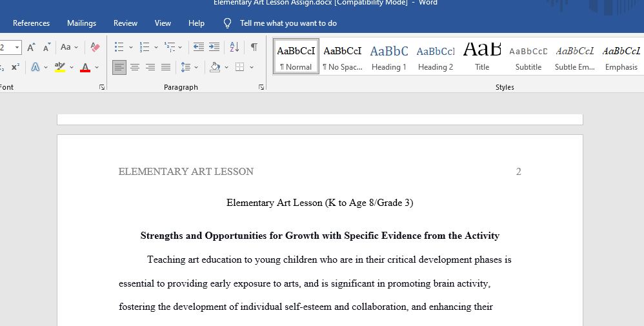This screenshot has height=326, width=644.
Task: Clear all formatting with the eraser icon
Action: 95,47
